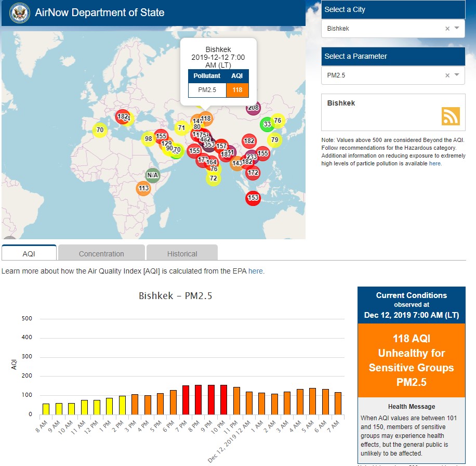Click the red 153 AQI marker
476x466 pixels.
[253, 198]
